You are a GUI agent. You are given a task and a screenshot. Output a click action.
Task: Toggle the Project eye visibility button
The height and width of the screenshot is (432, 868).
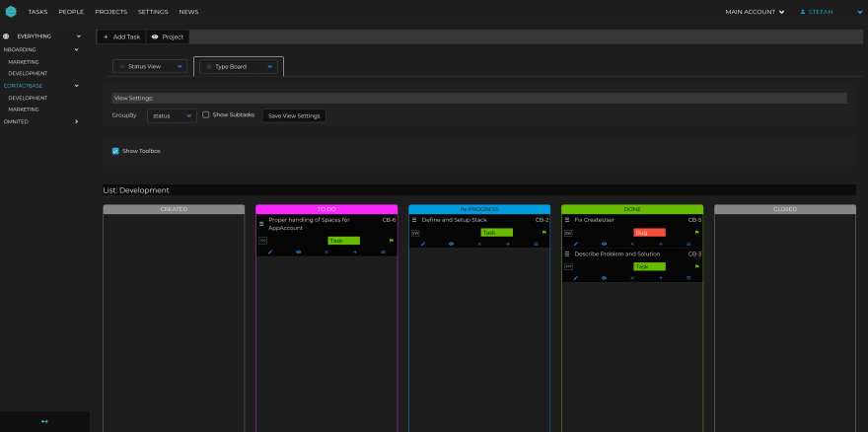point(168,36)
